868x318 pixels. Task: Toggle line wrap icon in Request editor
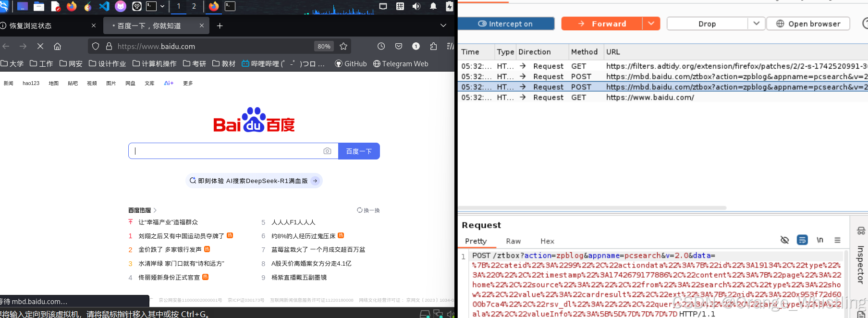pos(802,240)
